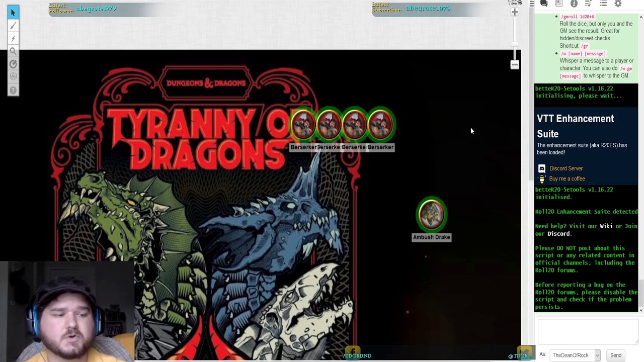
Task: Open the Jukebox music tab
Action: (x=588, y=4)
